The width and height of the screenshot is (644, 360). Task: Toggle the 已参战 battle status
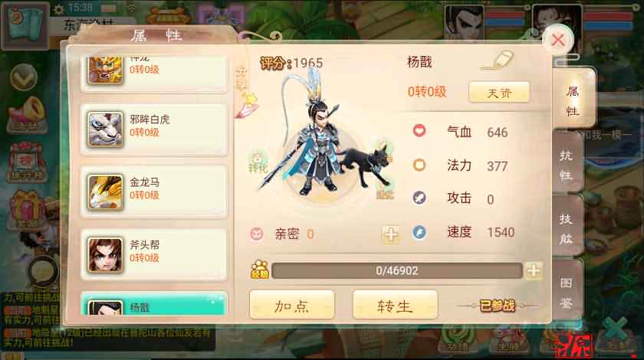coord(498,306)
